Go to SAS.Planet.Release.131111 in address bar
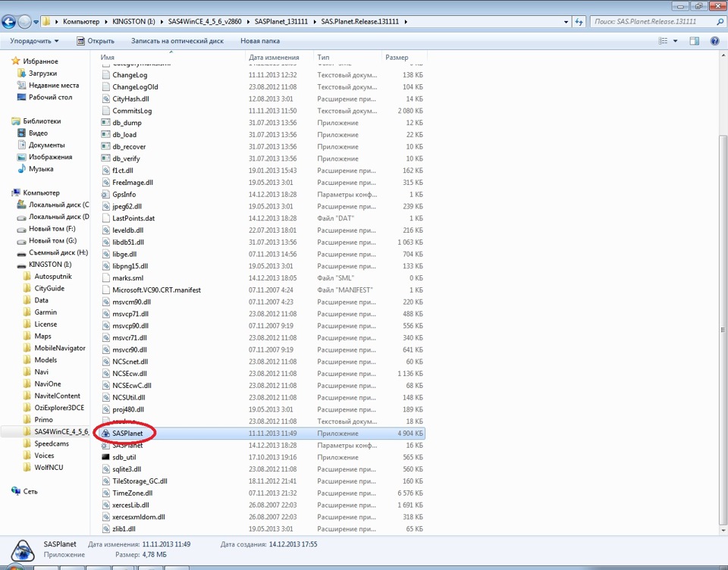 359,21
